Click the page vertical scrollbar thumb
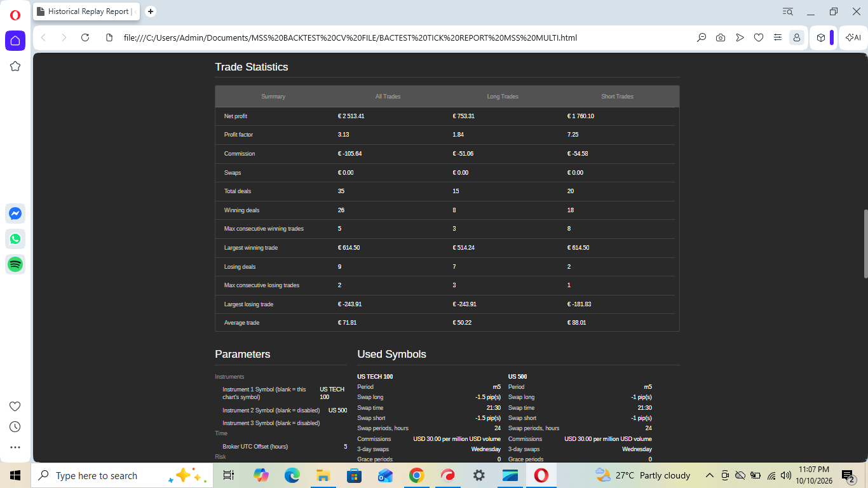This screenshot has width=868, height=488. 865,243
